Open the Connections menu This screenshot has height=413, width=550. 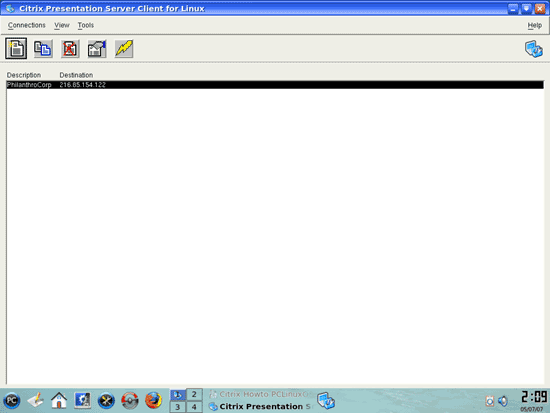(x=27, y=25)
